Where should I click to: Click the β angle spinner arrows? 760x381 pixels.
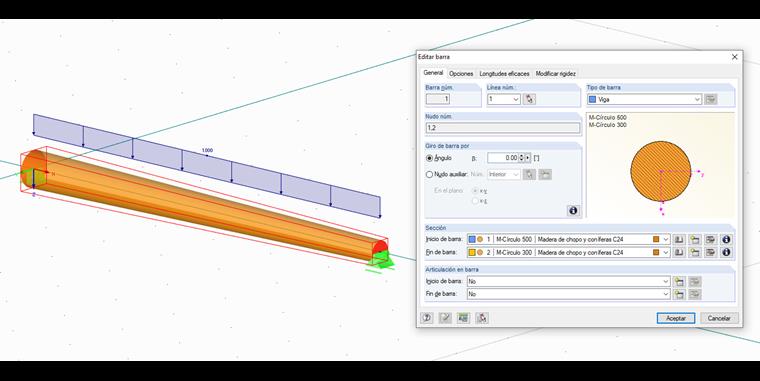[522, 158]
